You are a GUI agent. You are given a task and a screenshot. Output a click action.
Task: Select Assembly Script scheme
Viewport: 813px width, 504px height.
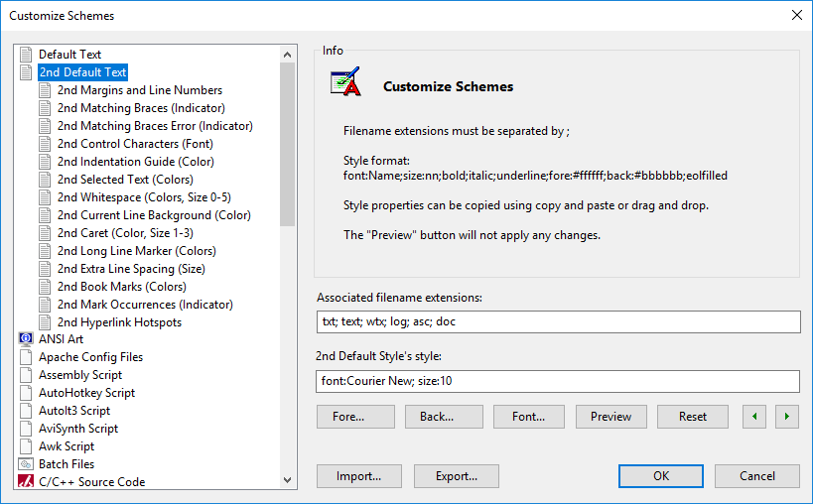tap(80, 375)
